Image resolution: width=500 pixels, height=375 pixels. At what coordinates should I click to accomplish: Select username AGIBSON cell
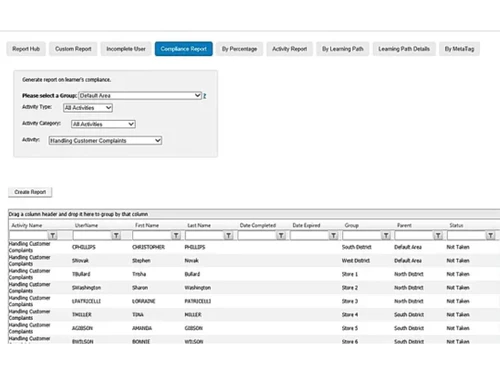click(82, 328)
